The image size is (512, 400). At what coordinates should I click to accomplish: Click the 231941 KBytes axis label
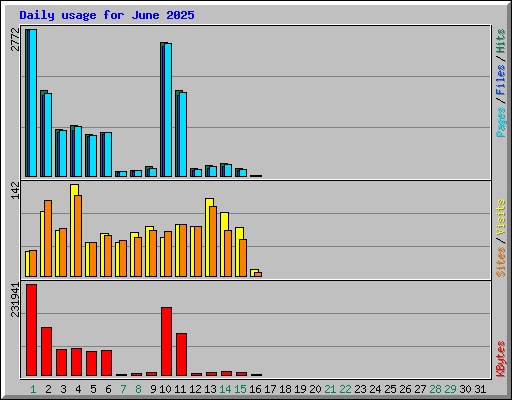click(x=15, y=300)
